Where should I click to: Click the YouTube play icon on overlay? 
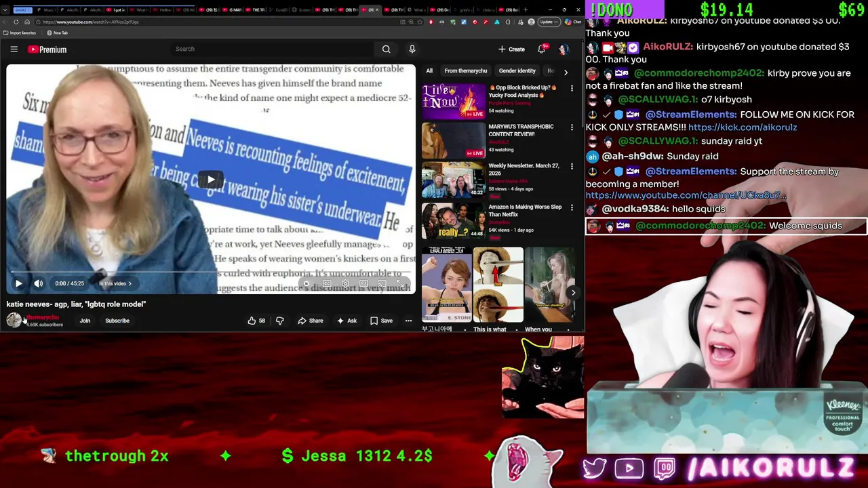[629, 468]
